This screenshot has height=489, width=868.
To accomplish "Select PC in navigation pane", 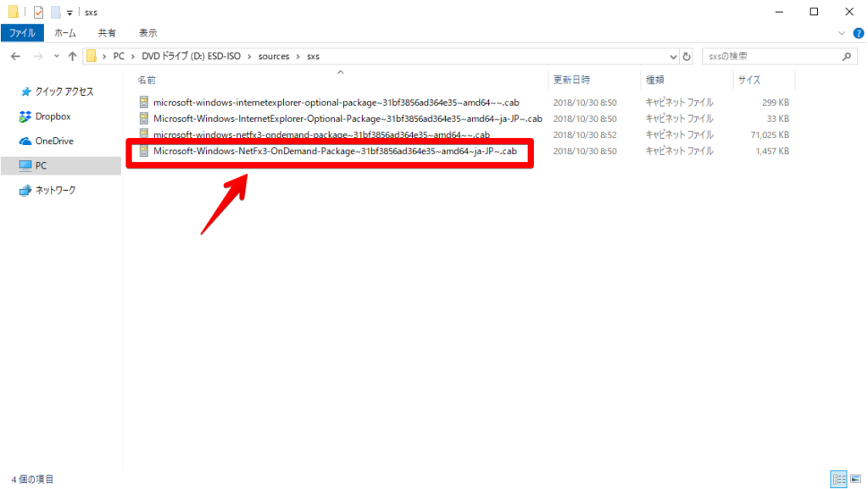I will [x=61, y=165].
